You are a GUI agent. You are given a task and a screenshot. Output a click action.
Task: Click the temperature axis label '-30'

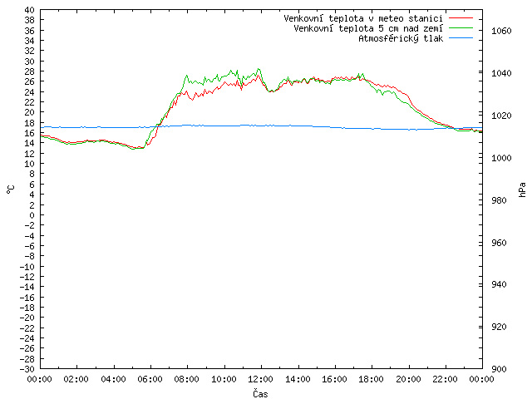click(27, 369)
